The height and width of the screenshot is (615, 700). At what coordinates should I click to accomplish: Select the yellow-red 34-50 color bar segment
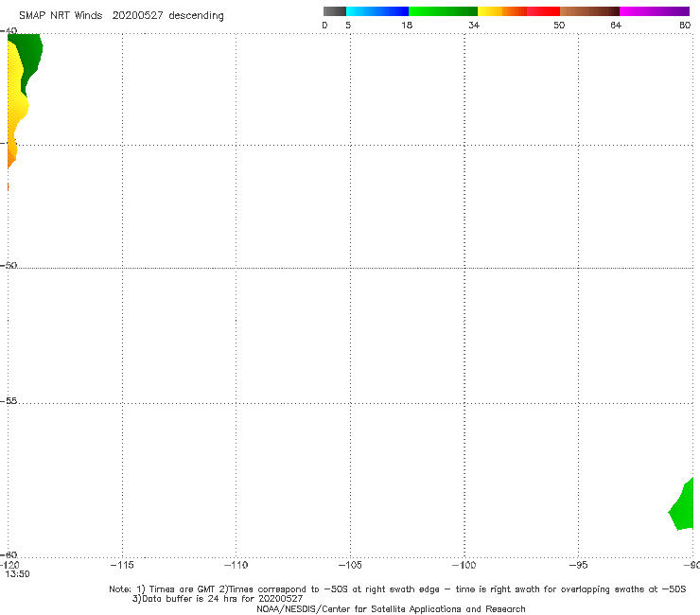[518, 11]
